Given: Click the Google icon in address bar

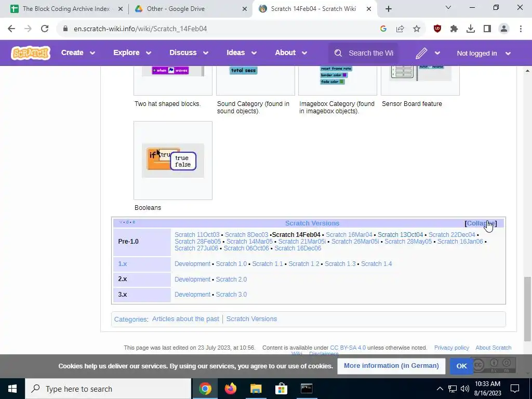Looking at the screenshot, I should (x=383, y=29).
